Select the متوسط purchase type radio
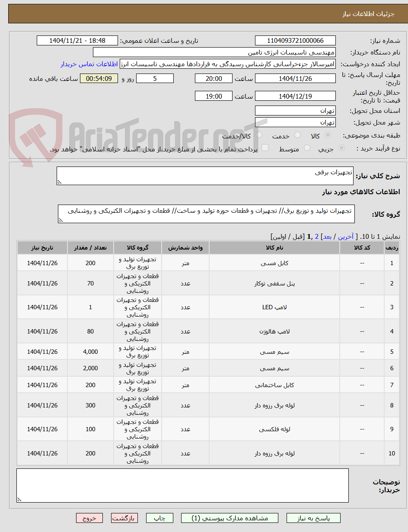Image resolution: width=408 pixels, height=532 pixels. pyautogui.click(x=307, y=148)
